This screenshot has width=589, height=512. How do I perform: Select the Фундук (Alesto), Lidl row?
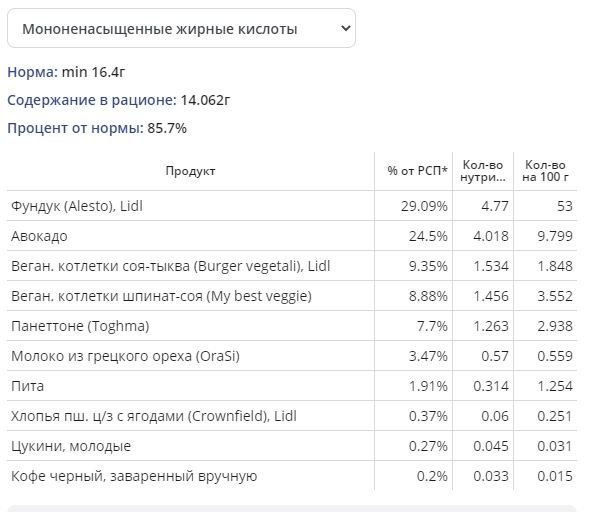tap(292, 206)
